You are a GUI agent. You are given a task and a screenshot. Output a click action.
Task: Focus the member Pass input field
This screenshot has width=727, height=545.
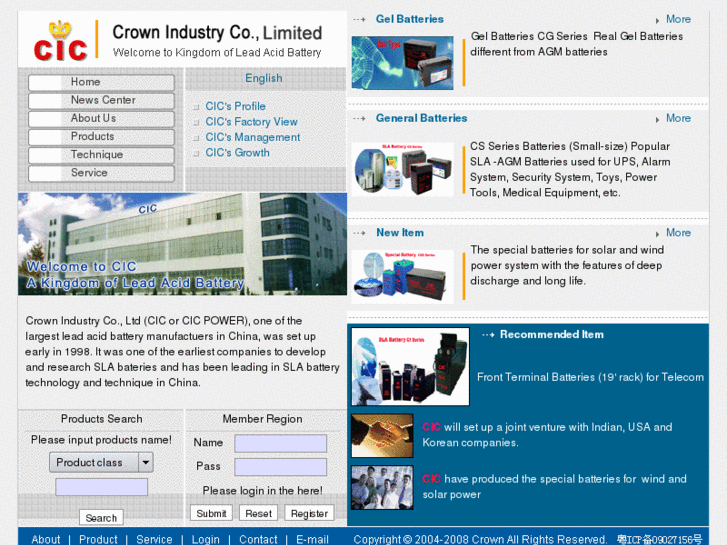coord(281,467)
